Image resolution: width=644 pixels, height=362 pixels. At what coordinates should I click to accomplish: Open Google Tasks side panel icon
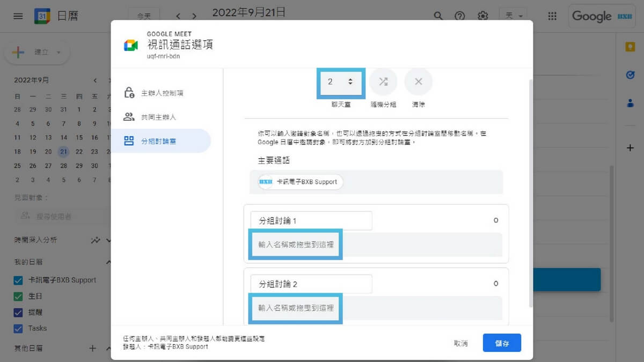(x=630, y=76)
